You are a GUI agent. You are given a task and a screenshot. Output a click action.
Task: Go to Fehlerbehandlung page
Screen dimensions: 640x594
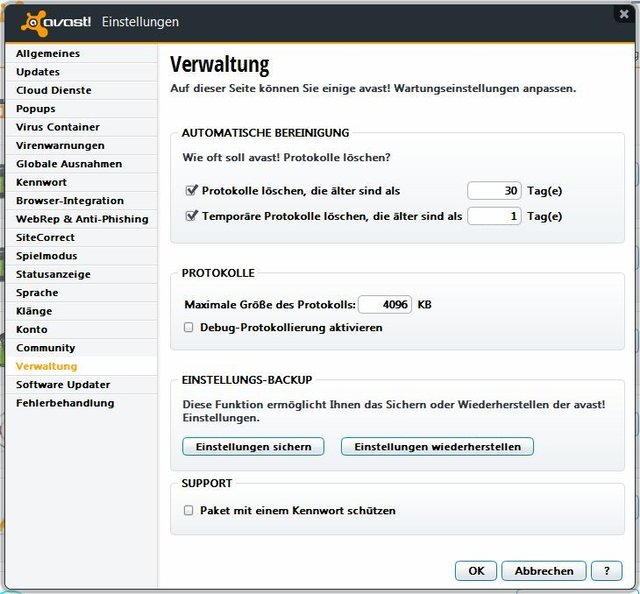tap(82, 403)
